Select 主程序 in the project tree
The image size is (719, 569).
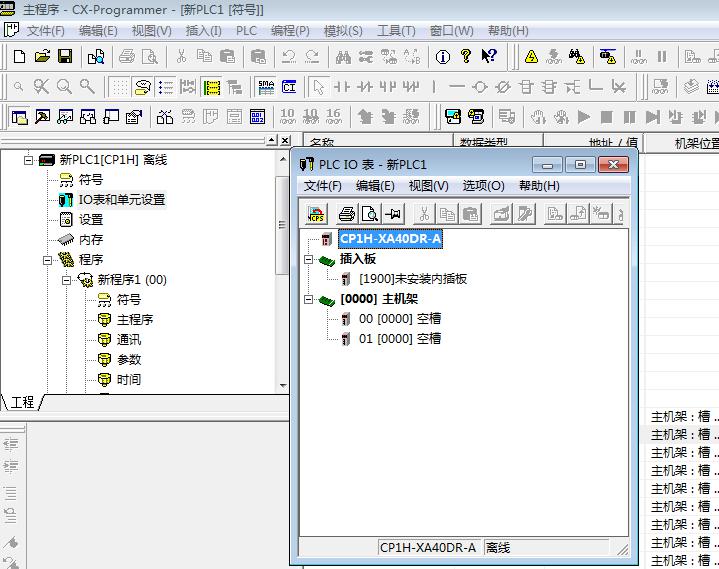pyautogui.click(x=134, y=320)
